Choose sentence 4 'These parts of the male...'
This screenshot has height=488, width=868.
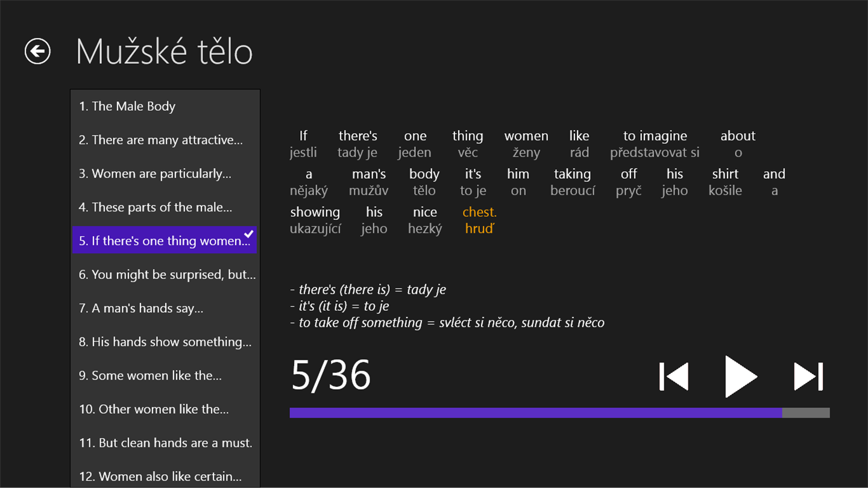(x=156, y=208)
